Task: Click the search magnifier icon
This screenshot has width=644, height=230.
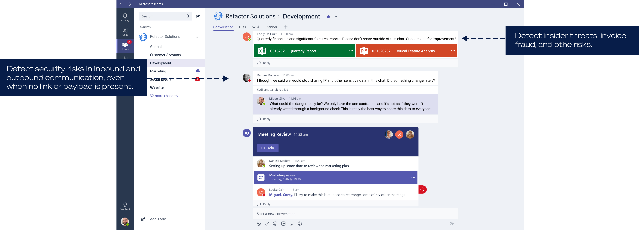Action: click(x=187, y=16)
